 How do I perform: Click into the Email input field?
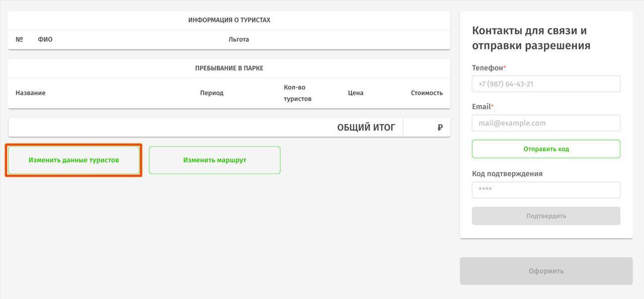click(546, 123)
